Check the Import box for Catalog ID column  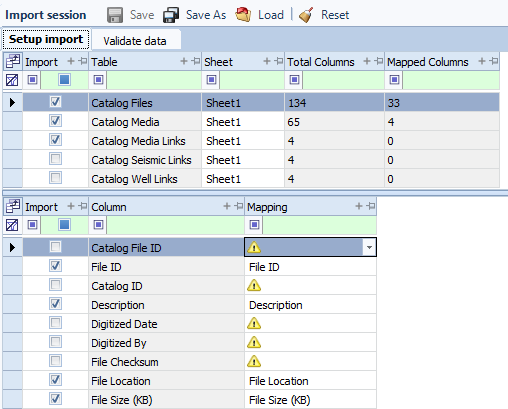(x=55, y=285)
